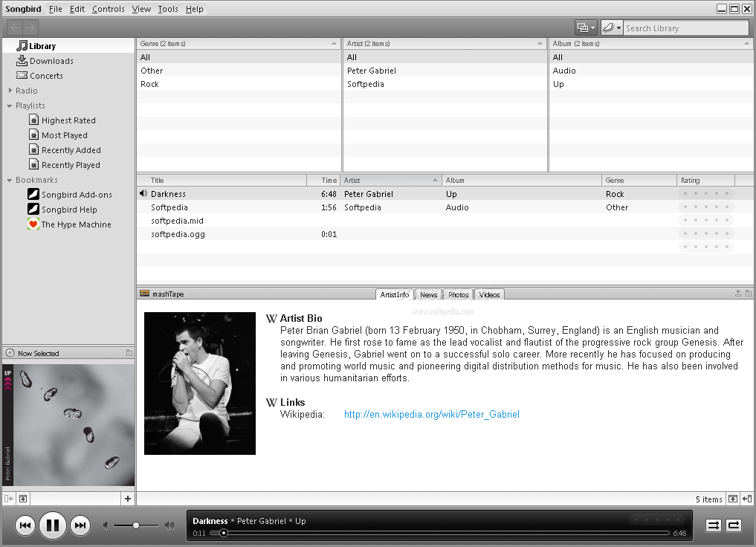Open the search engine bird dropdown
The height and width of the screenshot is (547, 756).
[612, 27]
